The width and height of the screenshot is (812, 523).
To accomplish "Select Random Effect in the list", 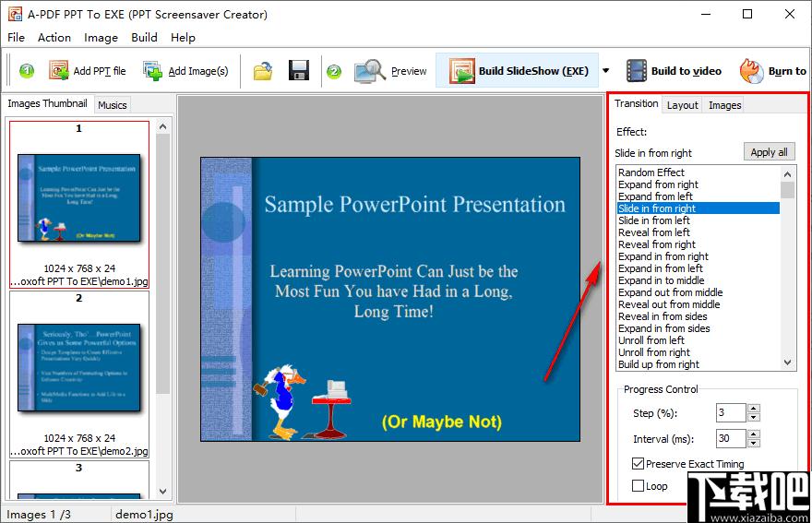I will [x=699, y=172].
